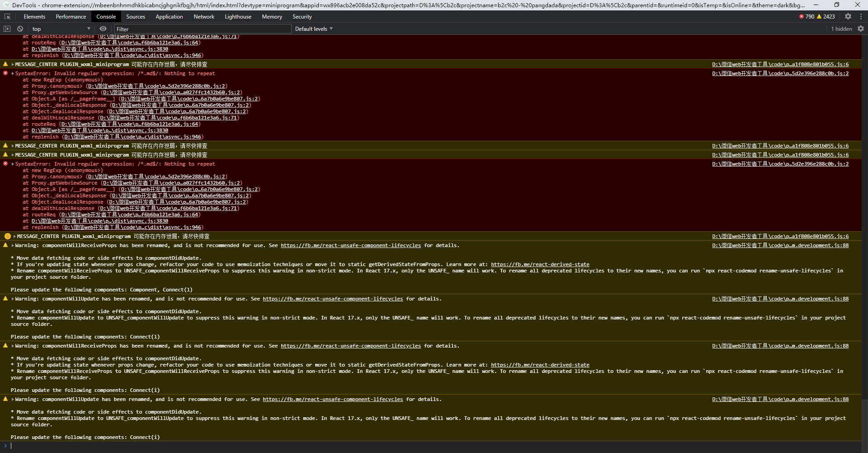Open the Customize and control DevTools menu

pyautogui.click(x=861, y=16)
